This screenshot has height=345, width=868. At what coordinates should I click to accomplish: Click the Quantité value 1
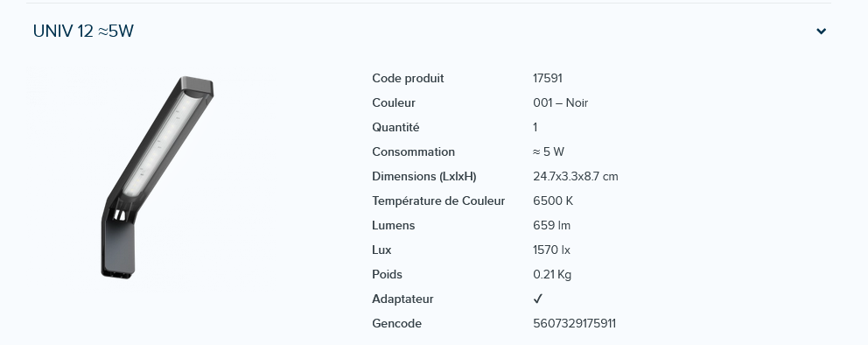click(535, 127)
